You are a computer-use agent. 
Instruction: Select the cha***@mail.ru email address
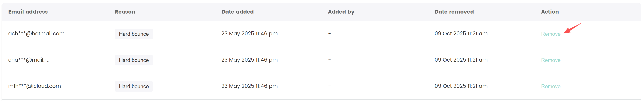click(29, 60)
